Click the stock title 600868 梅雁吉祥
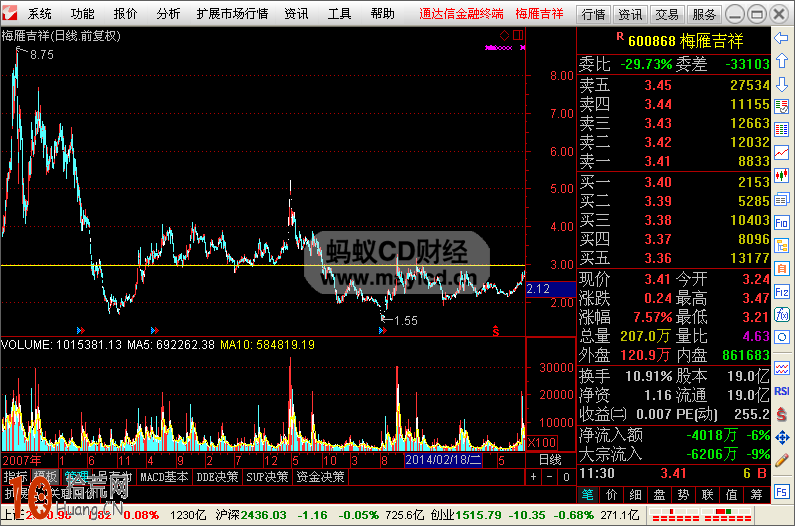This screenshot has height=526, width=795. [685, 41]
